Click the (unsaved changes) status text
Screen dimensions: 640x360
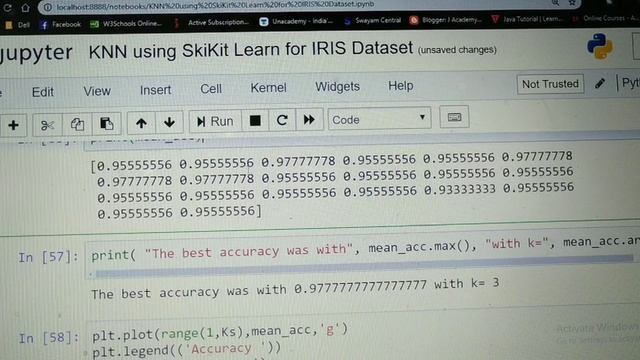(457, 50)
